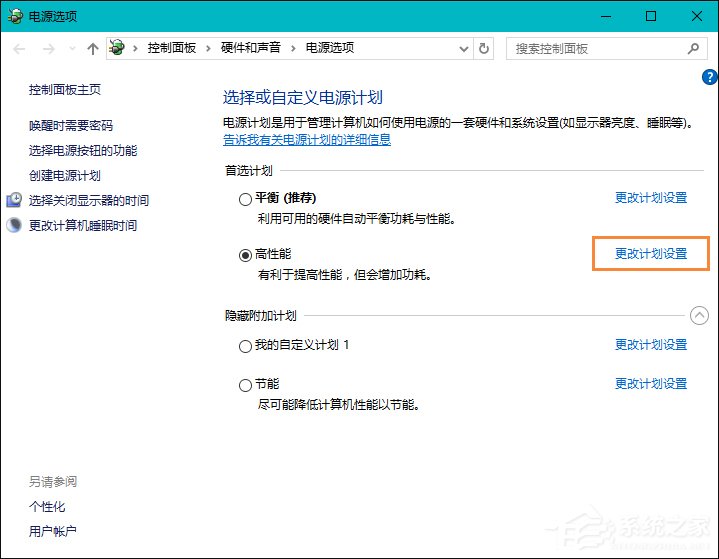The width and height of the screenshot is (719, 559).
Task: Expand chevron before 控制面板 breadcrumb
Action: pyautogui.click(x=135, y=49)
